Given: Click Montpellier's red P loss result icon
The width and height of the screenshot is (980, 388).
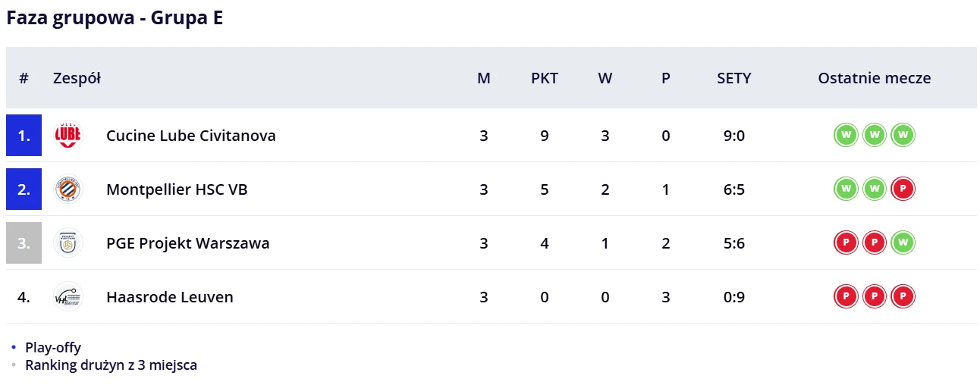Looking at the screenshot, I should coord(903,189).
